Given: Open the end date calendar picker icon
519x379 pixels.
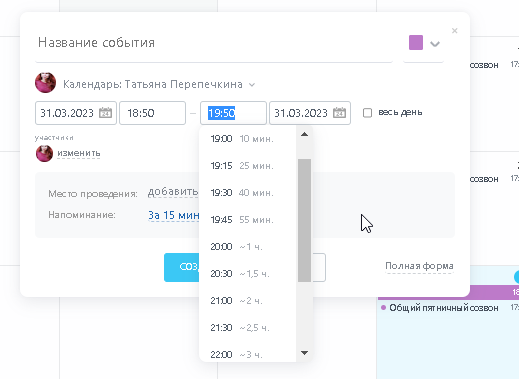Looking at the screenshot, I should pos(339,113).
